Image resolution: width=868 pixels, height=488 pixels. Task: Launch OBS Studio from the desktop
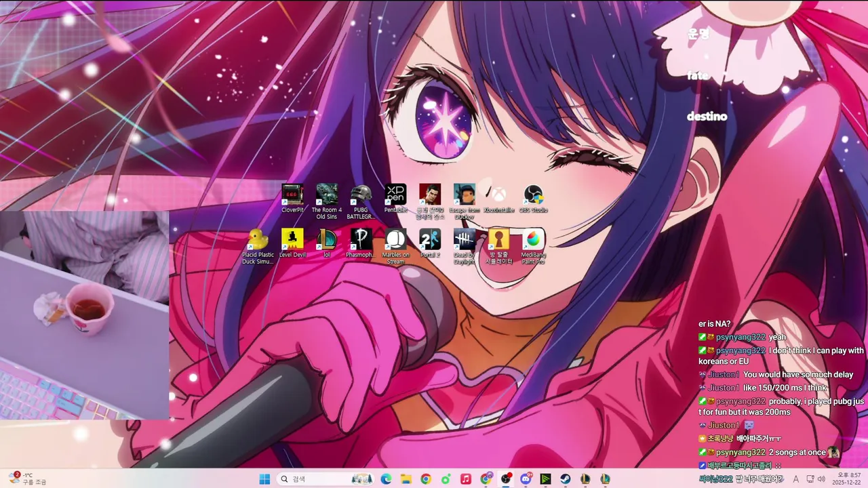click(534, 199)
